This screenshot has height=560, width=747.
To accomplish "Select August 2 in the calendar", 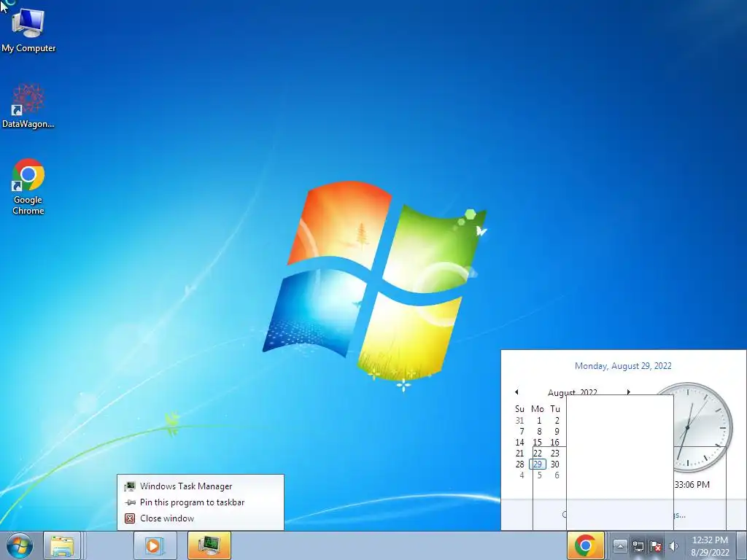I will click(557, 421).
